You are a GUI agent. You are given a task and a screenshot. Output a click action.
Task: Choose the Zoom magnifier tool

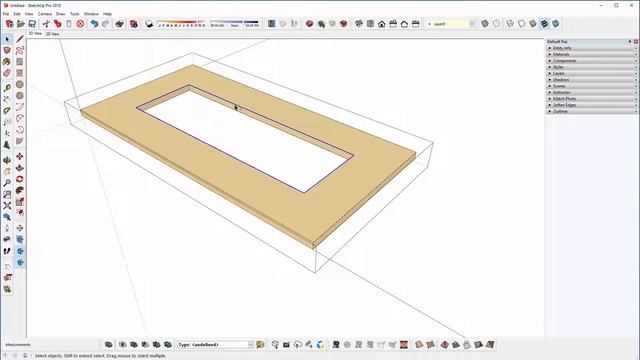pos(7,183)
